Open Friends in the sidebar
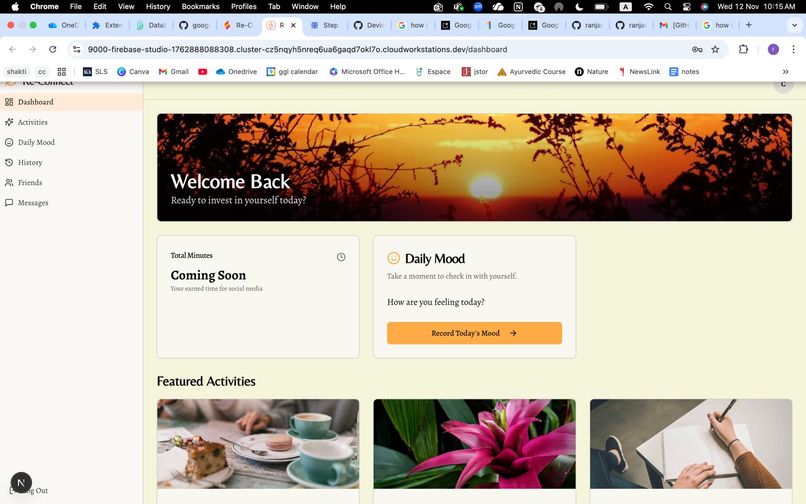This screenshot has width=806, height=504. [71, 183]
